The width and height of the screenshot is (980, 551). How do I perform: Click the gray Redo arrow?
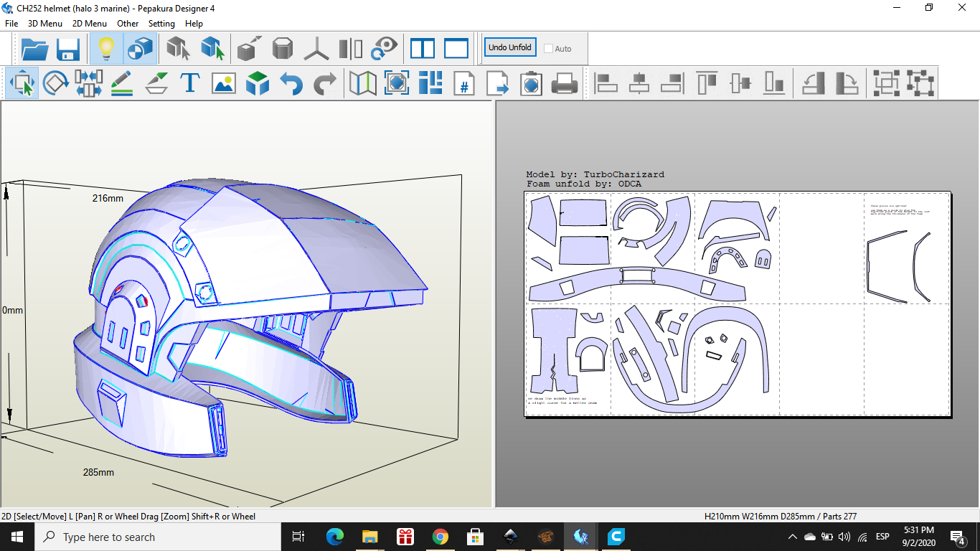click(325, 83)
